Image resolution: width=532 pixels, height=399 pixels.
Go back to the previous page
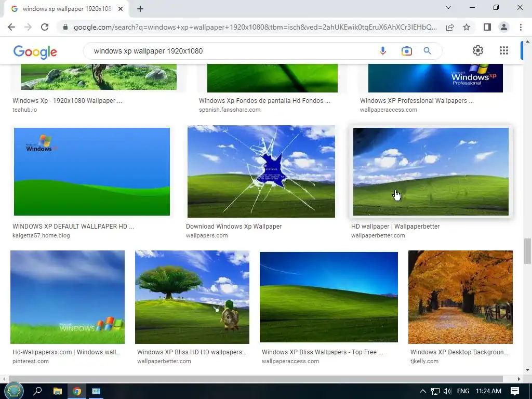tap(11, 27)
